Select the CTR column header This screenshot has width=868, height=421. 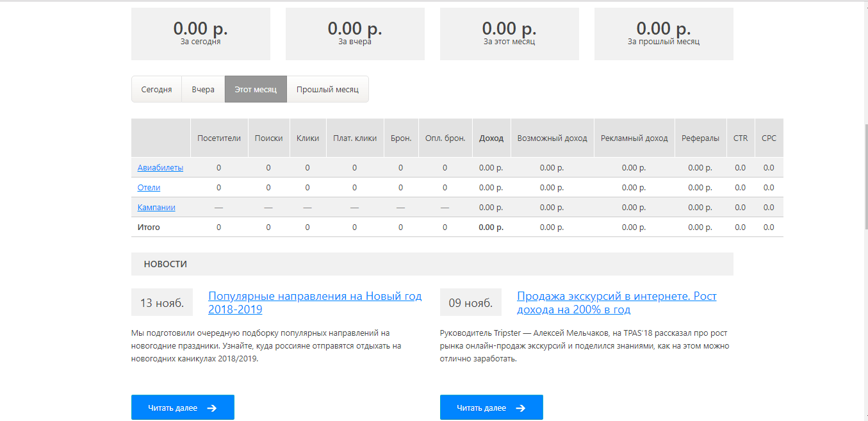tap(740, 138)
